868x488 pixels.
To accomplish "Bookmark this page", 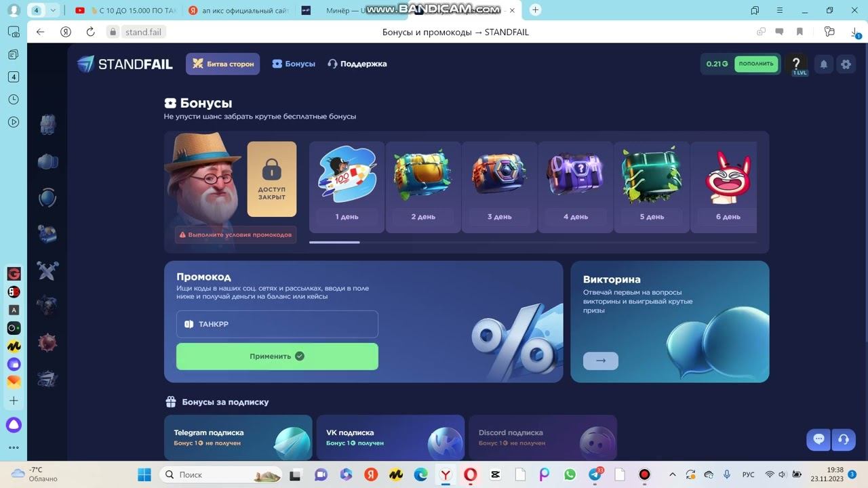I will click(800, 32).
